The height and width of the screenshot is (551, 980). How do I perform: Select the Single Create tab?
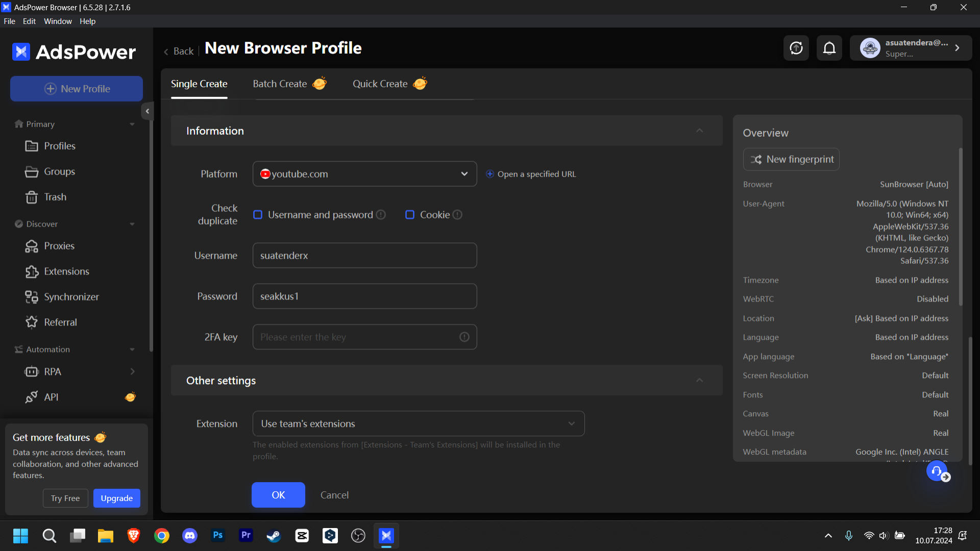(x=199, y=84)
